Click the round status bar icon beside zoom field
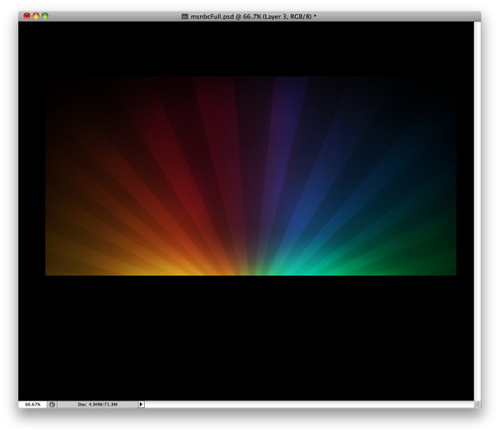Image resolution: width=500 pixels, height=434 pixels. [52, 404]
